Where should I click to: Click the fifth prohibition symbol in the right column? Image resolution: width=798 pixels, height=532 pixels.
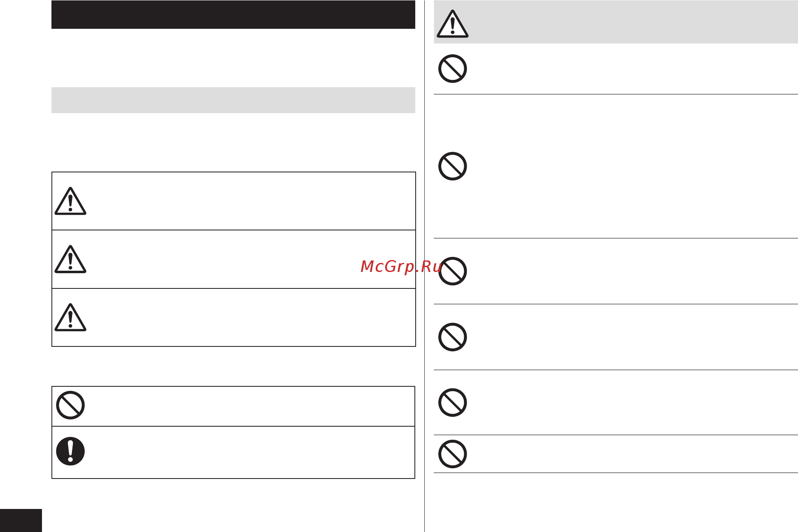coord(452,402)
